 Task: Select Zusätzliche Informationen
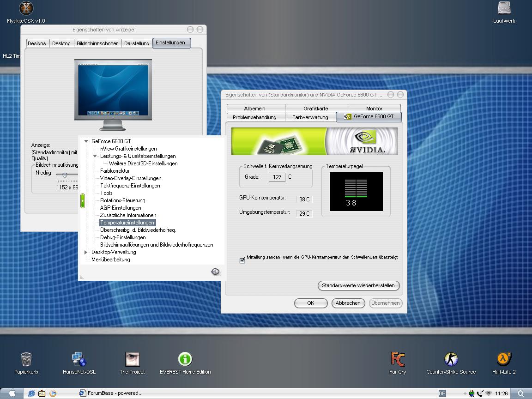128,215
